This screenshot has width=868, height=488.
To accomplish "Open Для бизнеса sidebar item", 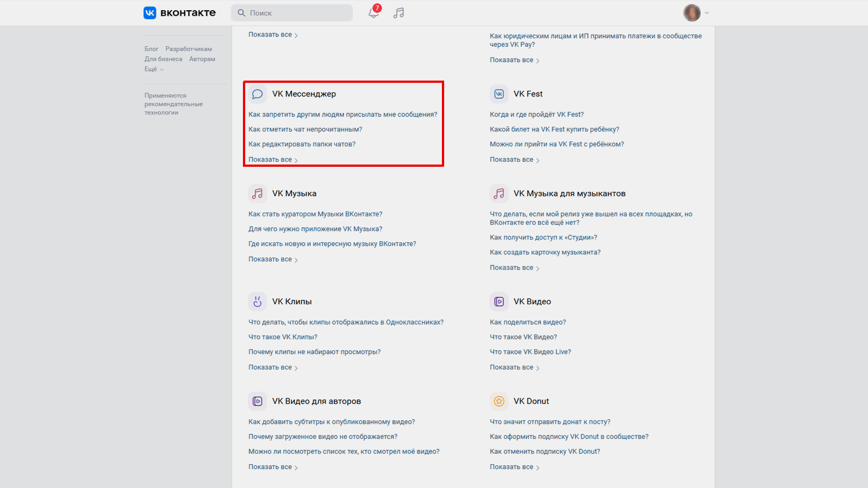I will pyautogui.click(x=163, y=59).
